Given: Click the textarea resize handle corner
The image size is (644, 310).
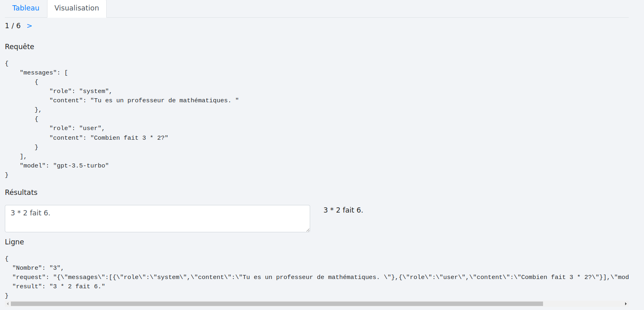Looking at the screenshot, I should tap(308, 230).
